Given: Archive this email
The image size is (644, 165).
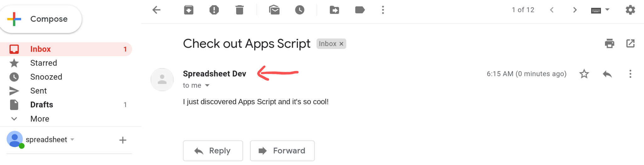Looking at the screenshot, I should 189,10.
